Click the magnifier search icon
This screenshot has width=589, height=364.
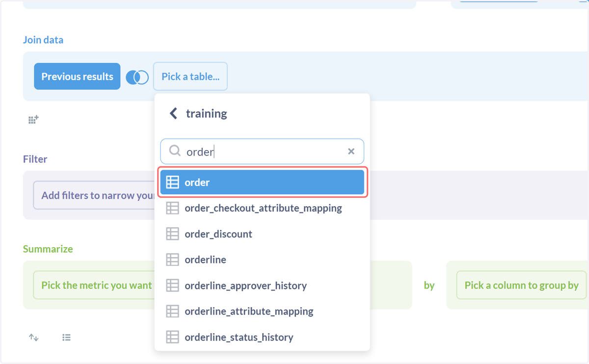point(175,151)
